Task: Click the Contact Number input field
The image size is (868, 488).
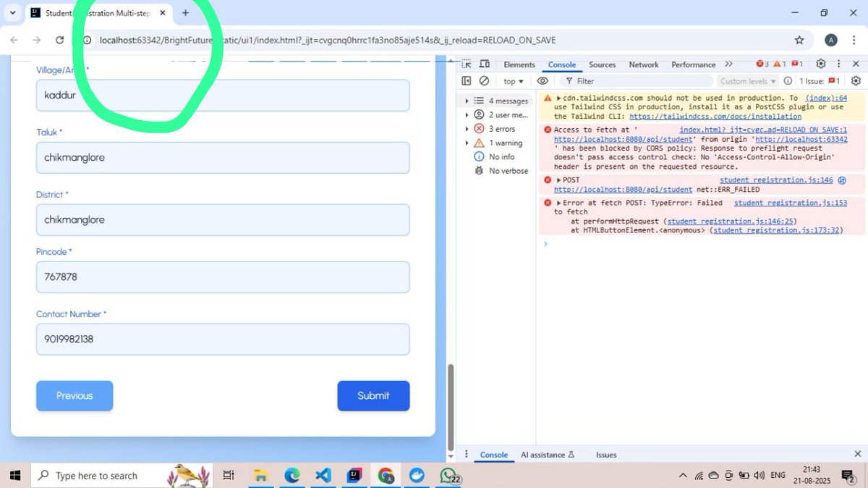Action: 223,339
